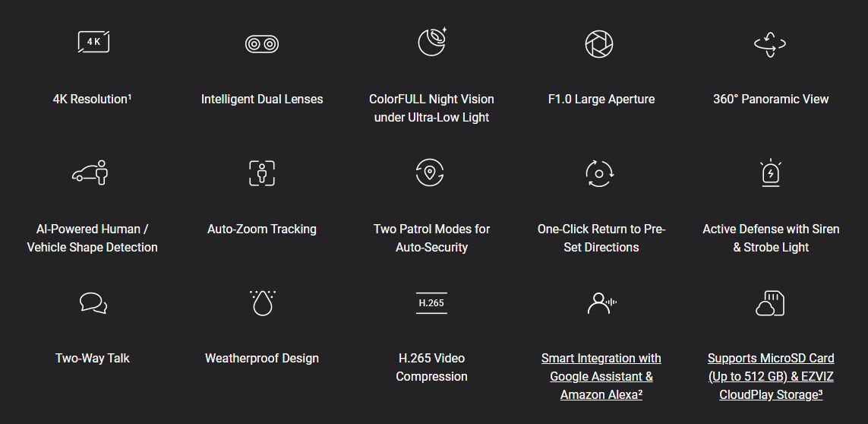
Task: Click the 4K resolution screen icon
Action: pyautogui.click(x=93, y=42)
